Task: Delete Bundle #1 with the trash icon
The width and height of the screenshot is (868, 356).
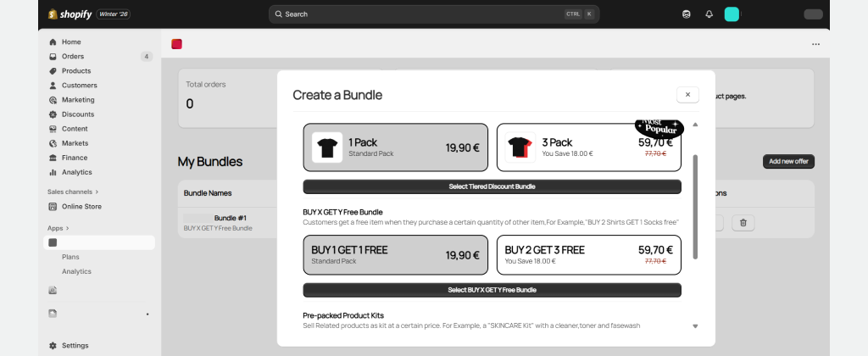Action: point(743,223)
